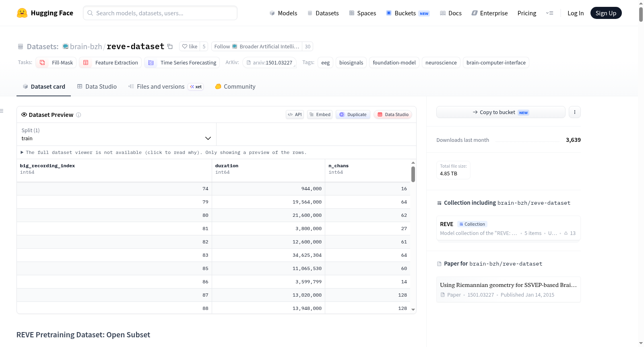Click the Duplicate button
The width and height of the screenshot is (644, 347).
pos(353,114)
